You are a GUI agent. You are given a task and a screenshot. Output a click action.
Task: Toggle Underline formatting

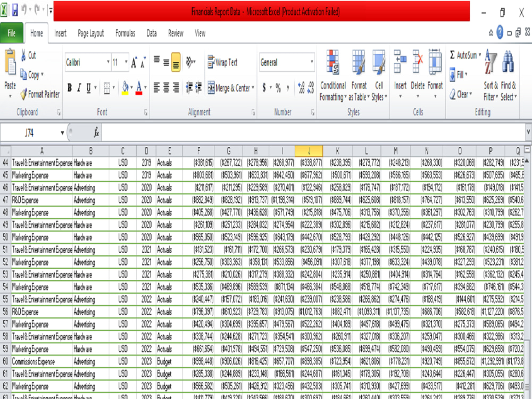click(88, 88)
